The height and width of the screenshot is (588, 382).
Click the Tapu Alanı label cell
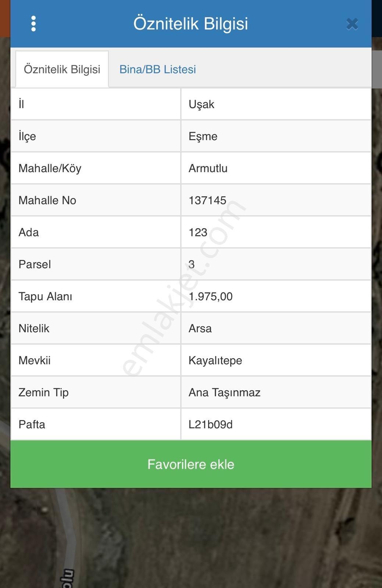[96, 296]
